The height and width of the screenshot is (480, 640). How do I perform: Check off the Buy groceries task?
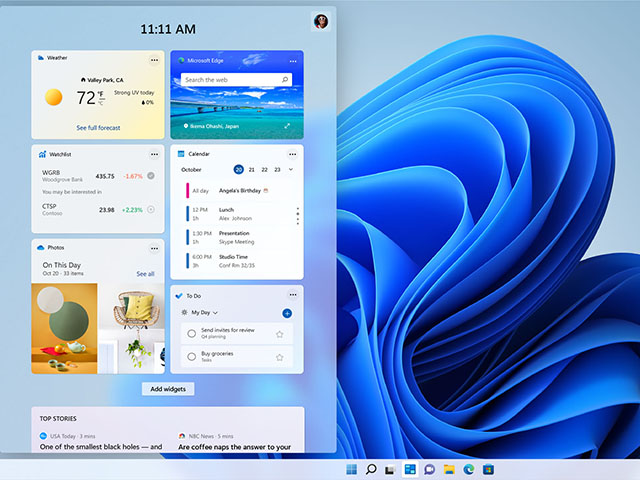(190, 357)
